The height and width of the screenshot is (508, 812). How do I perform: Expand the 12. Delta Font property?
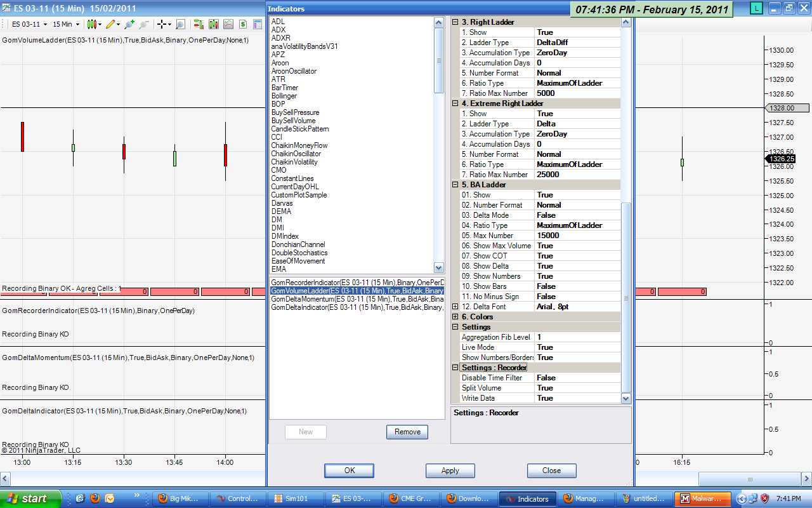coord(455,307)
